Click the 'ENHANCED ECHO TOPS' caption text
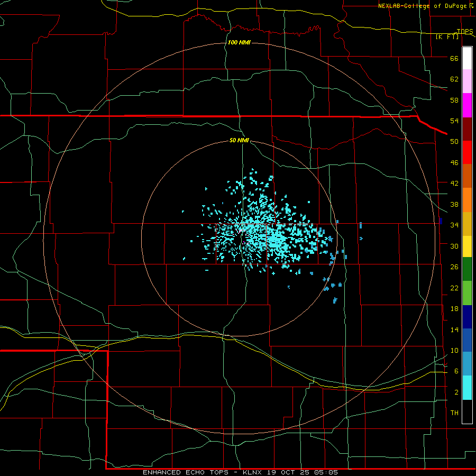The height and width of the screenshot is (476, 476). pos(186,472)
